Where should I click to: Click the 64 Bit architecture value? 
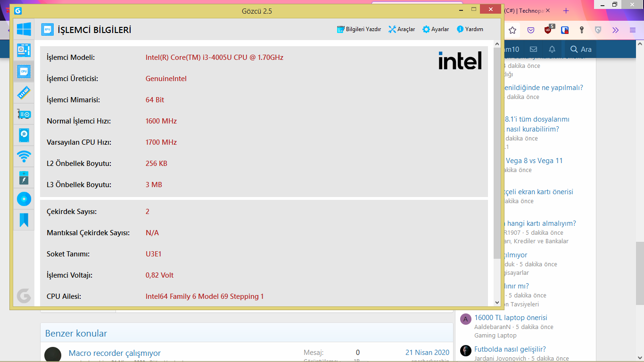[155, 100]
